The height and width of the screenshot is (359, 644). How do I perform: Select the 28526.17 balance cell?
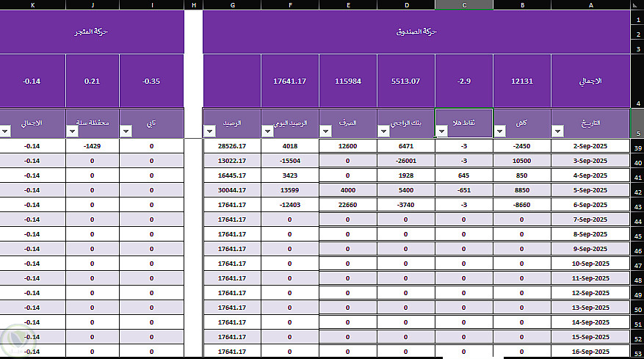coord(232,146)
